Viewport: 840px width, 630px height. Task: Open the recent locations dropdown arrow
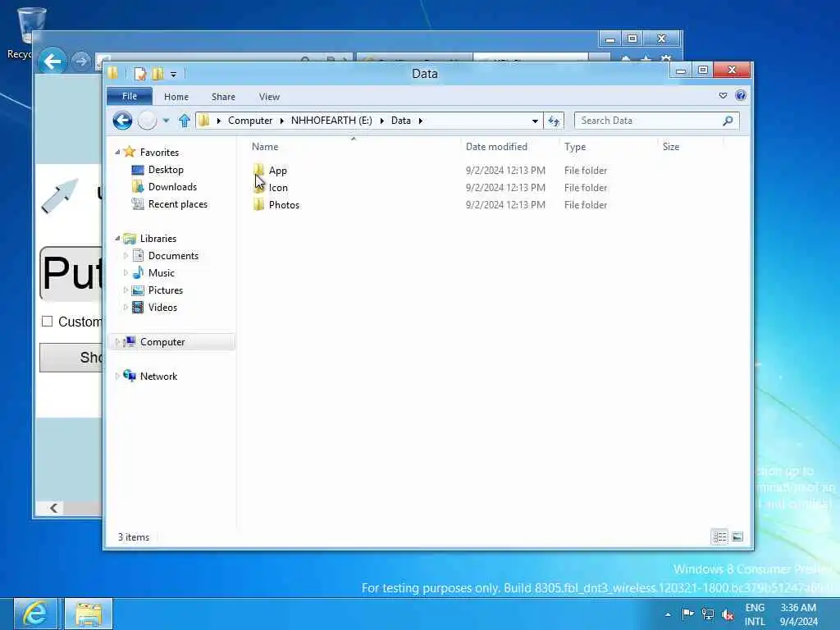pos(166,121)
